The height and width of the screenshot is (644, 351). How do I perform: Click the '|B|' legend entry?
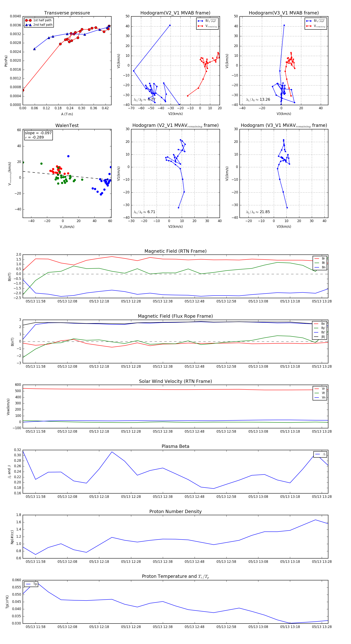click(x=320, y=337)
